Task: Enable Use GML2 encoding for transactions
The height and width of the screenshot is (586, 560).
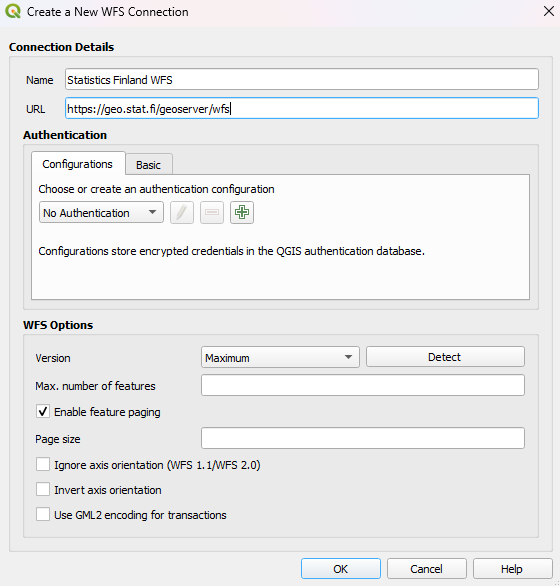Action: [x=43, y=514]
